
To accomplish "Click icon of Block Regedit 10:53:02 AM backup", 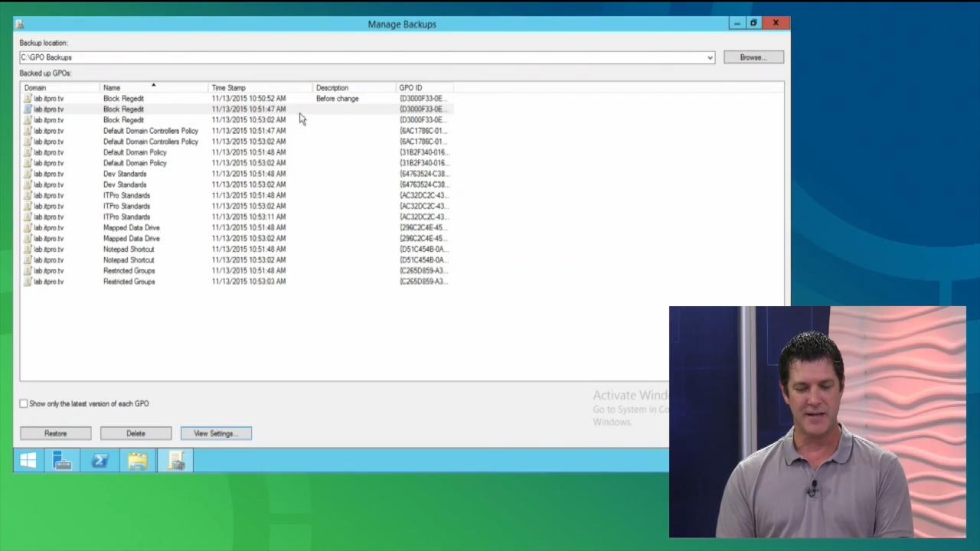I will (x=28, y=120).
